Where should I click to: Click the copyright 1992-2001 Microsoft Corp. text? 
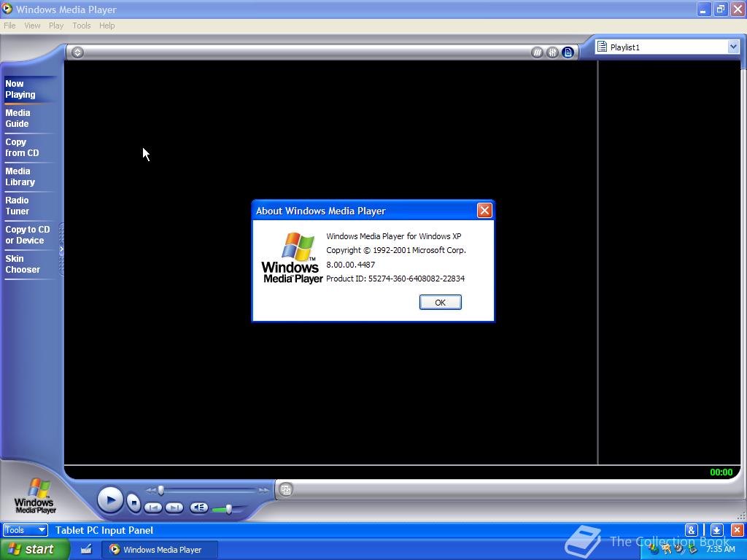(396, 251)
